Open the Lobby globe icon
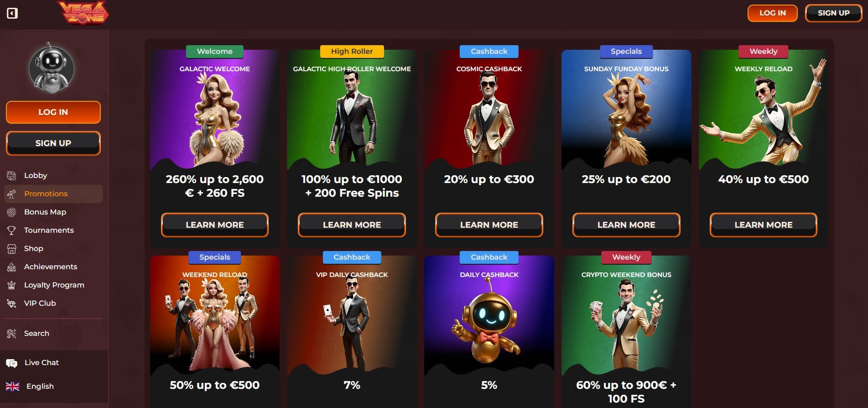This screenshot has width=868, height=408. click(x=11, y=175)
